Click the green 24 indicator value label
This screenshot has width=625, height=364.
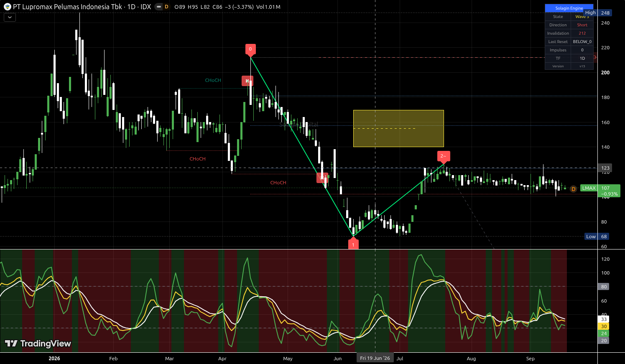click(604, 333)
